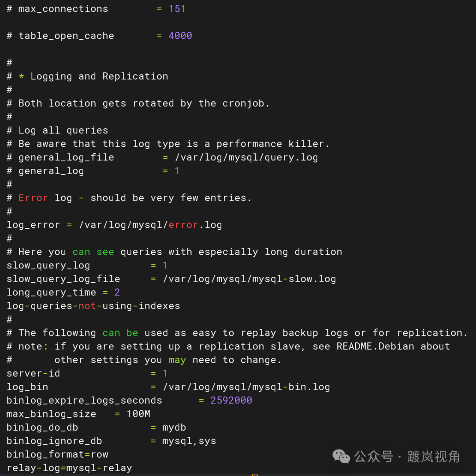Image resolution: width=476 pixels, height=476 pixels.
Task: Click the max_binlog_size value 100M
Action: pyautogui.click(x=138, y=414)
